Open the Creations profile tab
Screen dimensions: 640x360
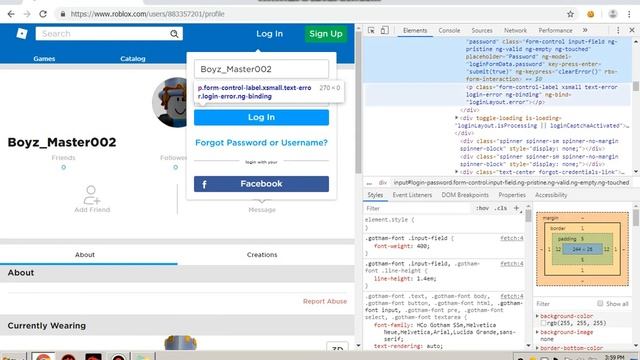coord(262,254)
